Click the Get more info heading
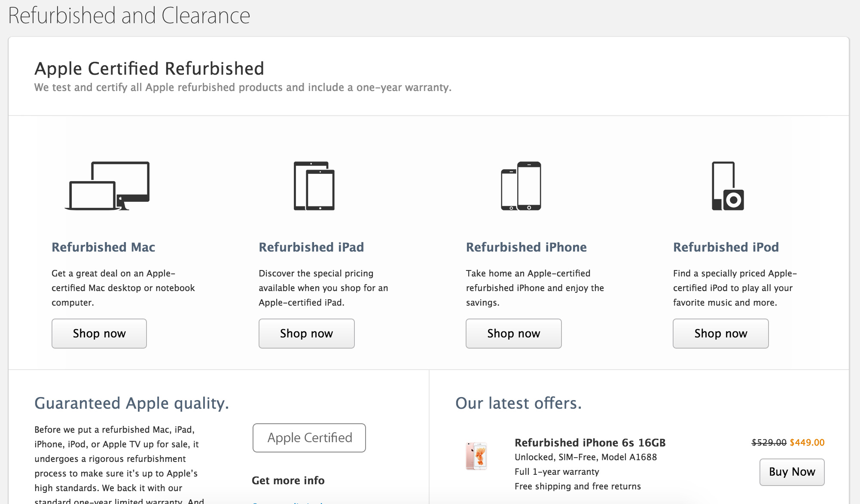 [288, 480]
